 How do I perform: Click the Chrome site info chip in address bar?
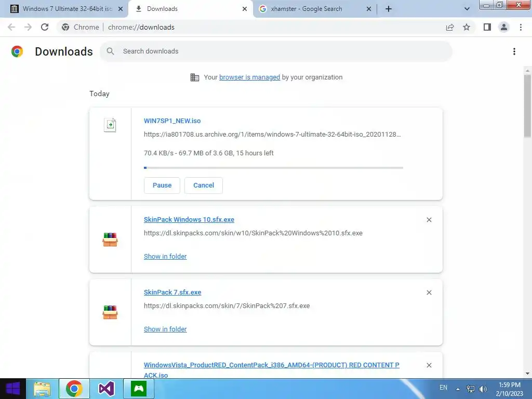81,27
